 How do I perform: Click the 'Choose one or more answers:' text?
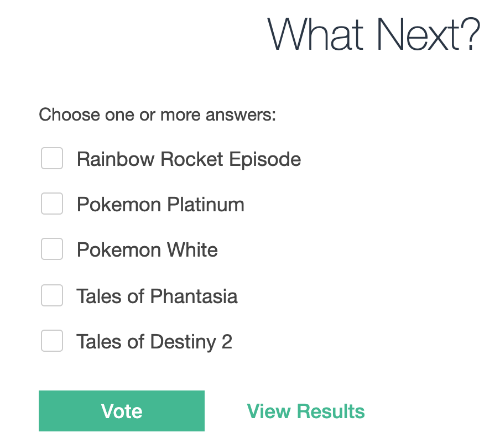[x=158, y=115]
